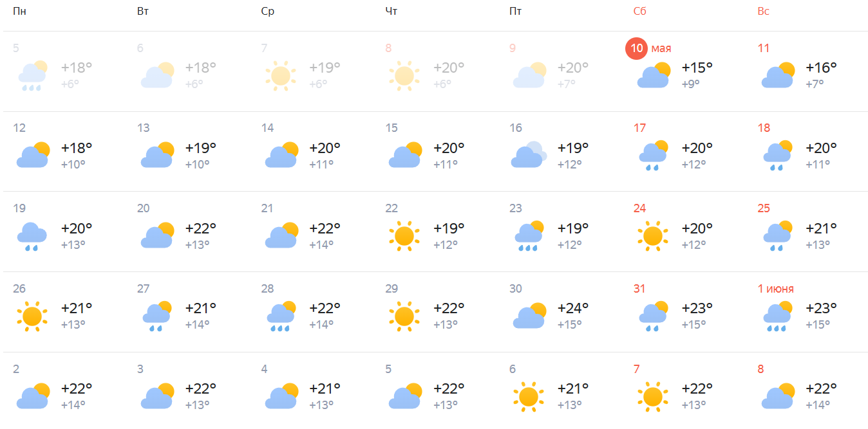The image size is (868, 429).
Task: Click the sun icon for June 6
Action: 529,396
